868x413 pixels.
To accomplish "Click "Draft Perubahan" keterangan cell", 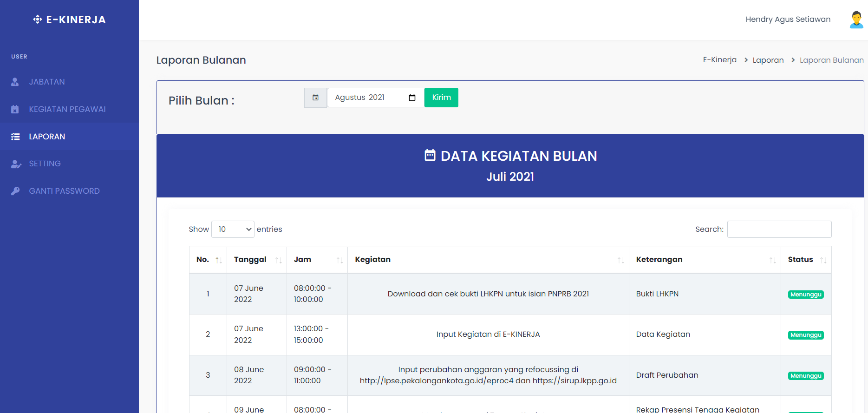I will click(705, 375).
